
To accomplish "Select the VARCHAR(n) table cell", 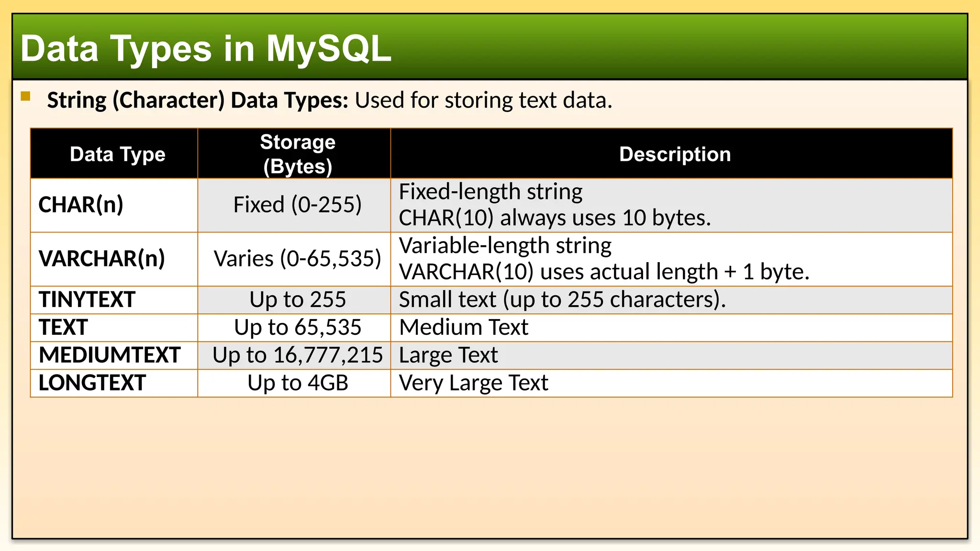I will (101, 259).
